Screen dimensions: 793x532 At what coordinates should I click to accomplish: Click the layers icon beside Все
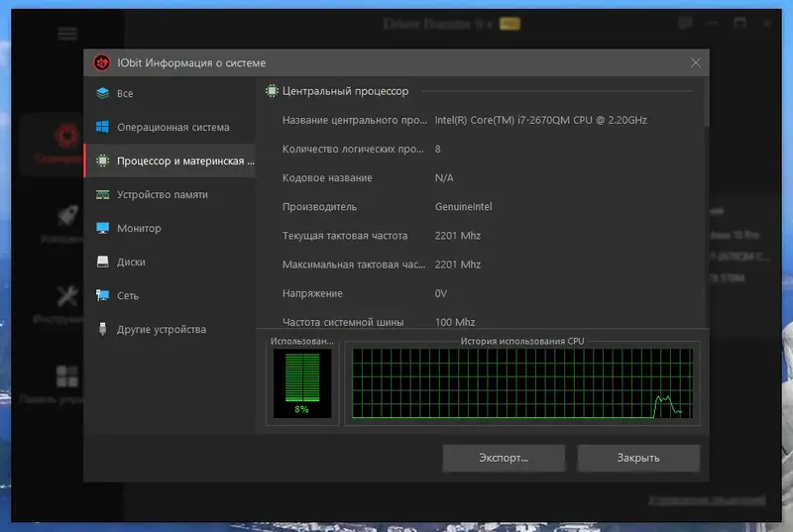click(103, 93)
